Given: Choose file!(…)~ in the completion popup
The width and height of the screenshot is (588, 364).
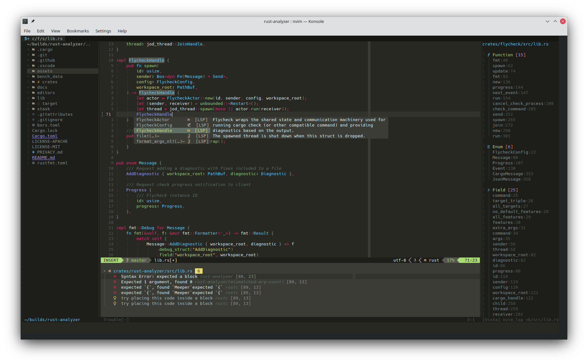Looking at the screenshot, I should coord(172,136).
